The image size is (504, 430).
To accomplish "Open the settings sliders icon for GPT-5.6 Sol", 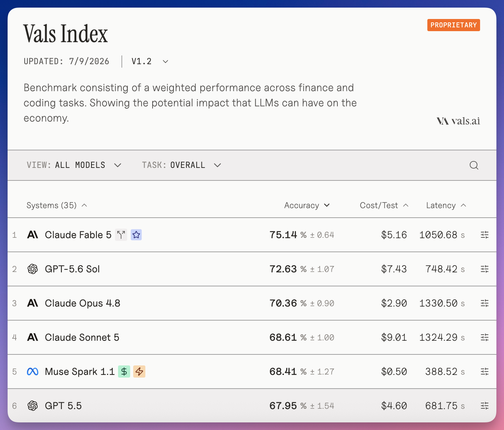I will tap(485, 269).
